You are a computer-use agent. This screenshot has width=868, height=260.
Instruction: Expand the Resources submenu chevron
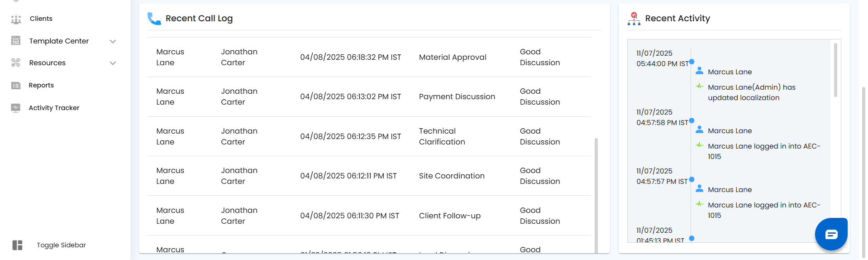pos(113,63)
